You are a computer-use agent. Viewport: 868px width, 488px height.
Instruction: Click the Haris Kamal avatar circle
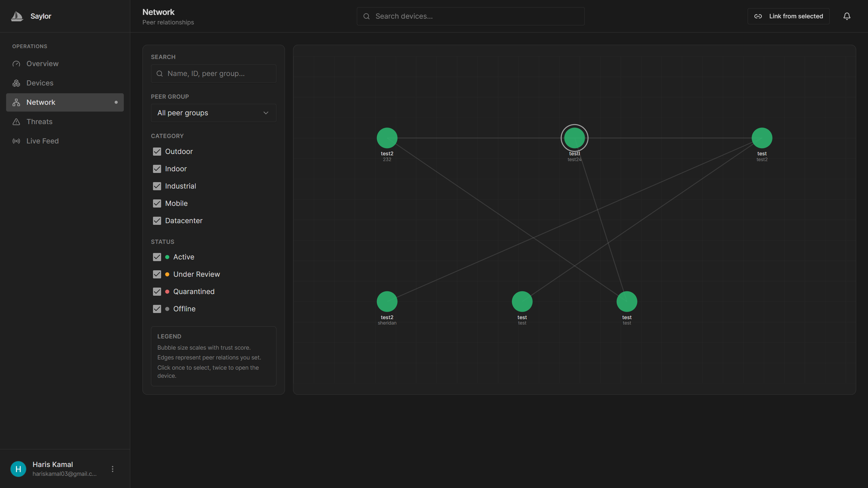coord(18,469)
